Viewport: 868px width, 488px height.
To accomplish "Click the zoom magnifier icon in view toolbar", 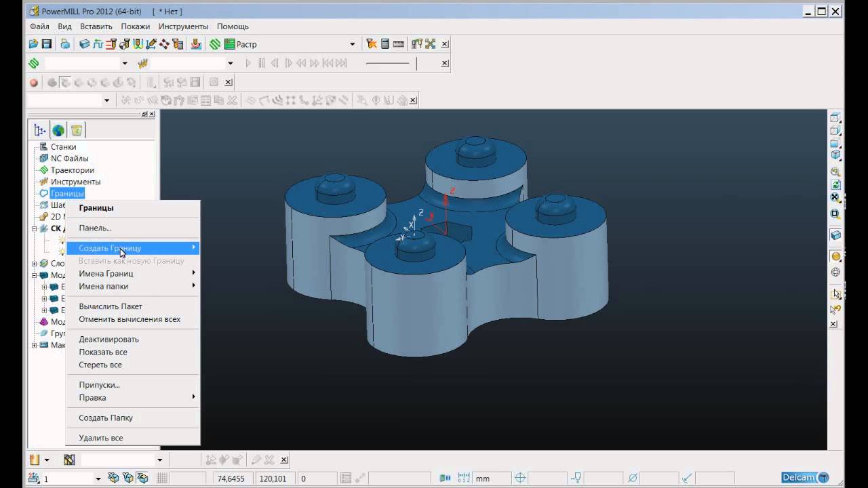I will click(x=835, y=171).
